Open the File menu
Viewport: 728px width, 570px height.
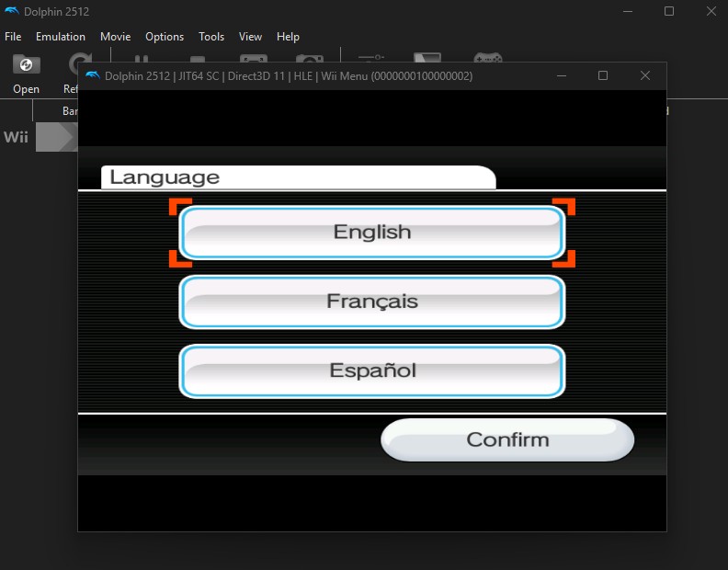coord(13,37)
